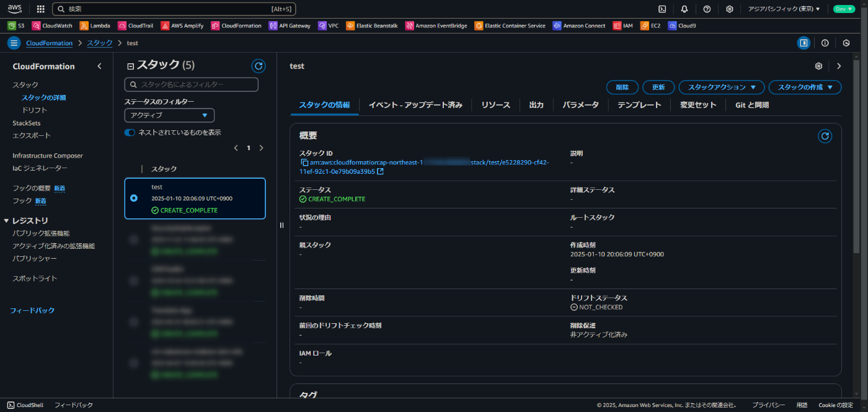Open the Feedback link in sidebar
The width and height of the screenshot is (868, 412).
(32, 310)
